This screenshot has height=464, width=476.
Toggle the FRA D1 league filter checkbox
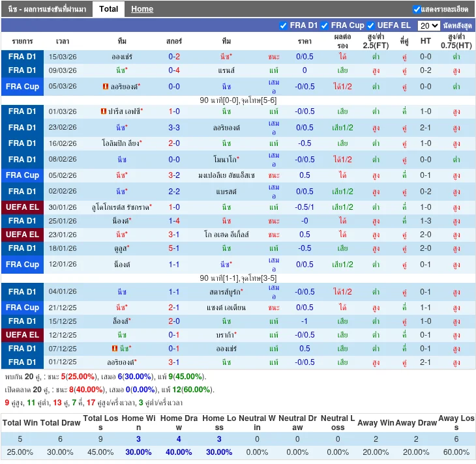pyautogui.click(x=283, y=25)
